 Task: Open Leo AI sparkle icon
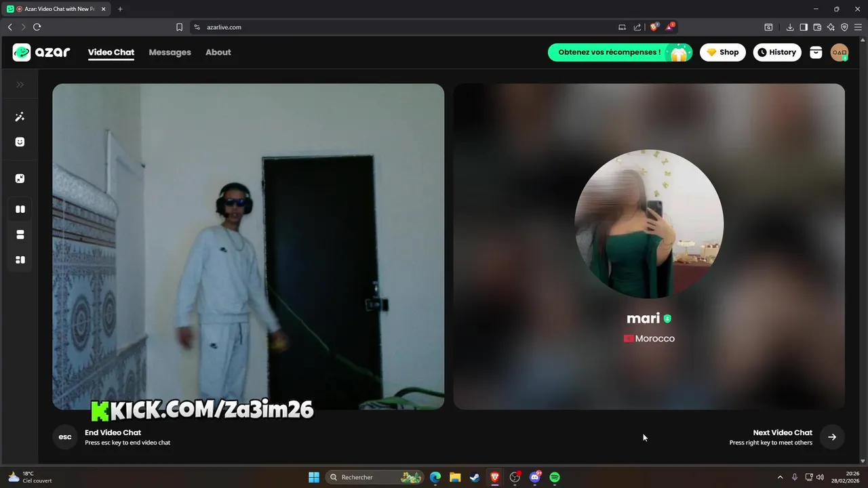point(831,27)
